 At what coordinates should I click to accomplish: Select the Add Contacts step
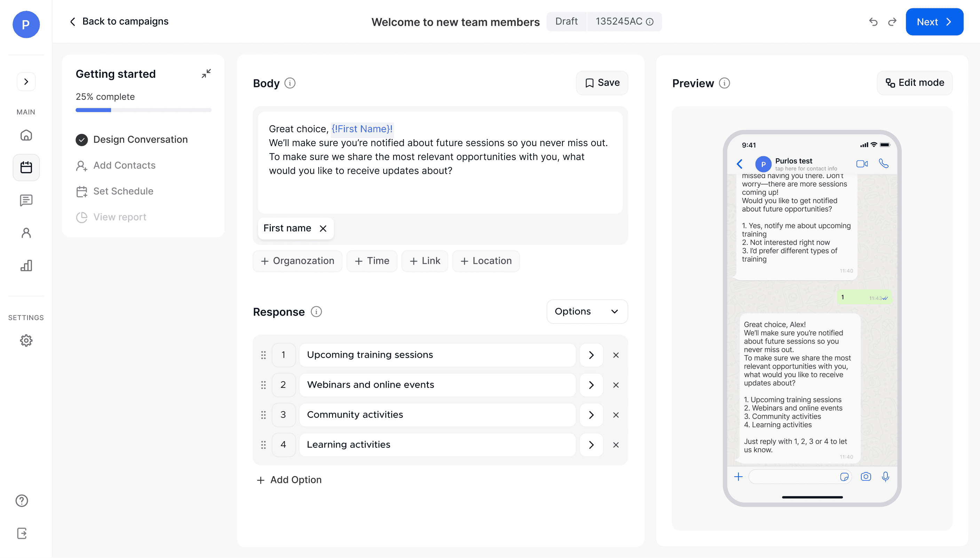[x=116, y=166]
